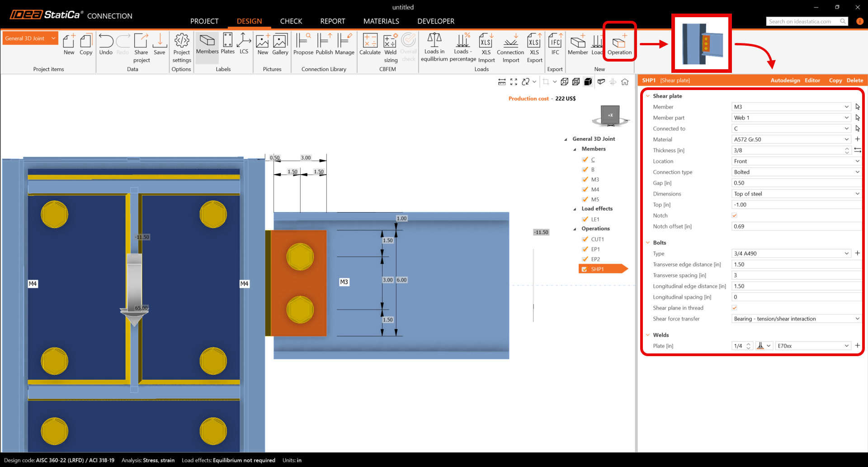This screenshot has height=467, width=868.
Task: Open the Connection type dropdown
Action: [796, 172]
